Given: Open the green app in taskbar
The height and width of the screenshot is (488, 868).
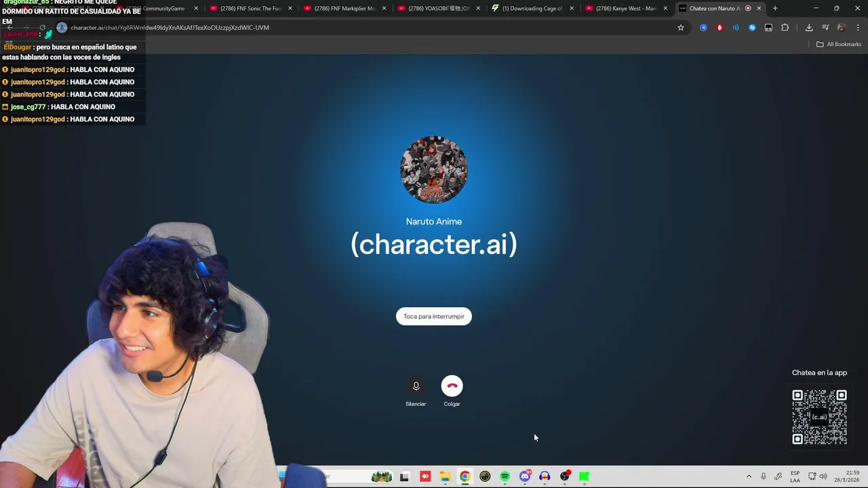Looking at the screenshot, I should coord(585,476).
